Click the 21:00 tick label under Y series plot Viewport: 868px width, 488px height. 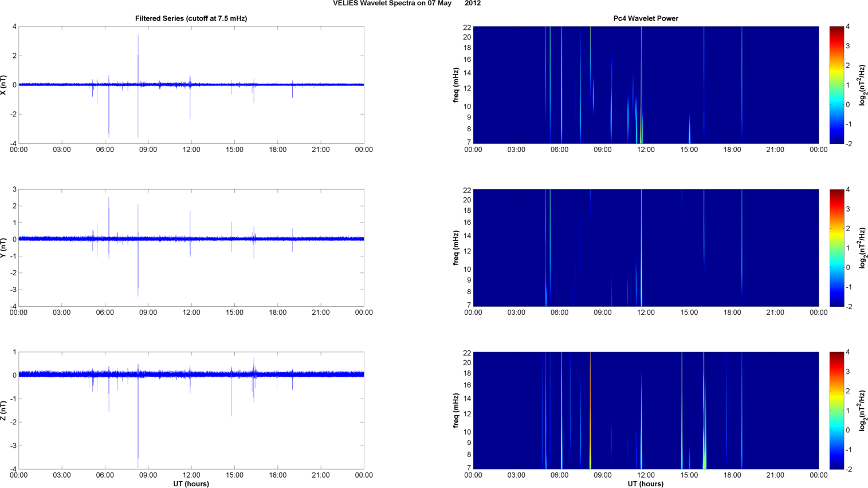320,313
